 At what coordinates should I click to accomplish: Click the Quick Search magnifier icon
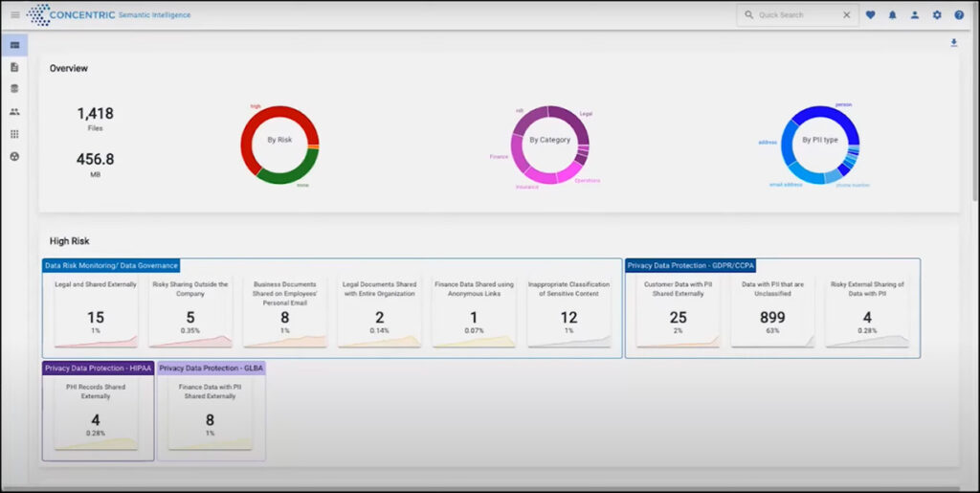coord(748,15)
